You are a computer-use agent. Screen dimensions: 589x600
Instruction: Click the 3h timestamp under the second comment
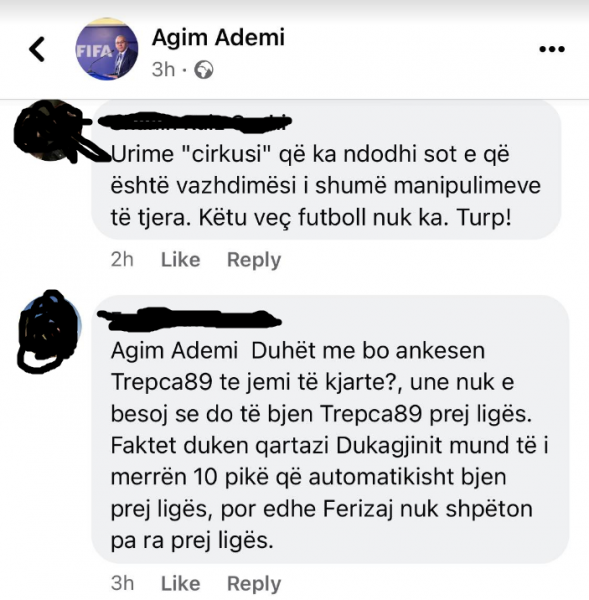tap(122, 584)
